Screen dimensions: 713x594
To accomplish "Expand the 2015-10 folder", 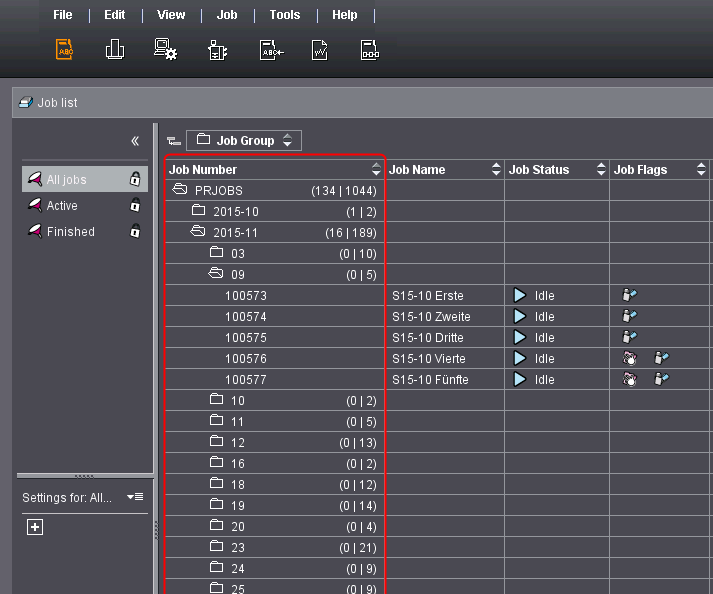I will (x=198, y=211).
